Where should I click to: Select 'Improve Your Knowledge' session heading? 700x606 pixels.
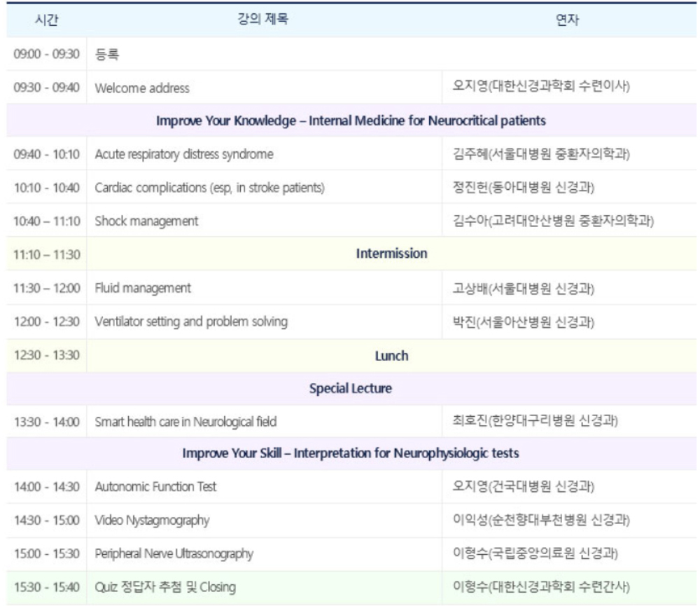point(351,120)
